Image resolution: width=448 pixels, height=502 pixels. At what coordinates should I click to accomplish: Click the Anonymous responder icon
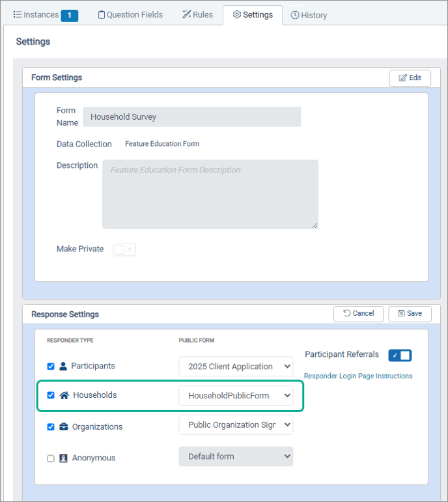63,458
